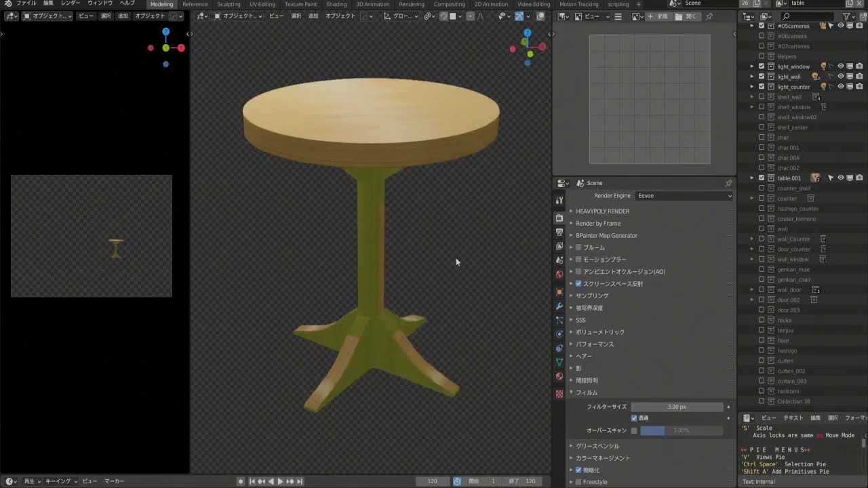Open the レンダー (Render) menu
868x488 pixels.
(71, 3)
